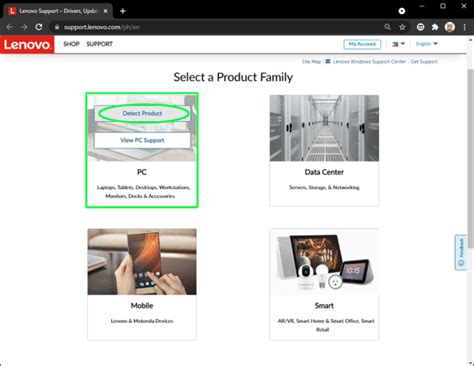Click the extension icon beside the puzzle icon
Screen dimensions: 474x366
420,27
